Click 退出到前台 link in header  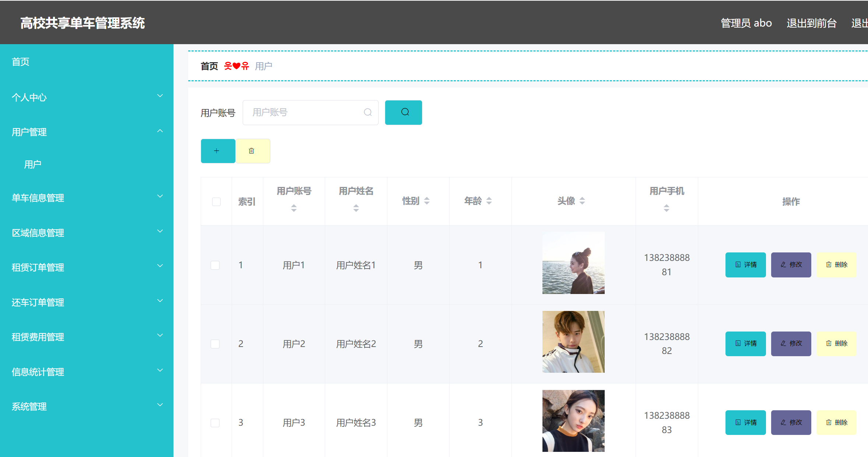click(x=811, y=23)
